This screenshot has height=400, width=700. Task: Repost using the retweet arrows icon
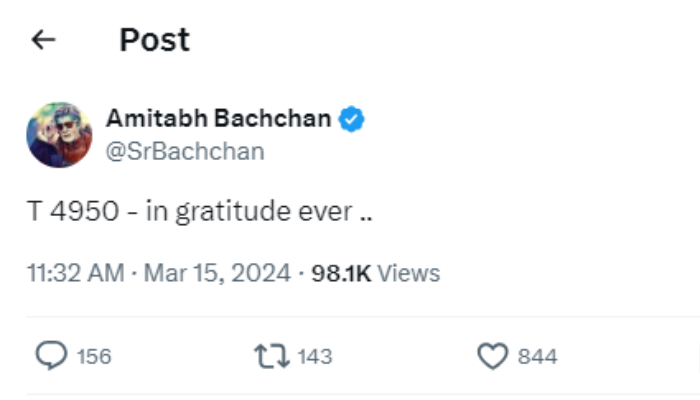[271, 356]
